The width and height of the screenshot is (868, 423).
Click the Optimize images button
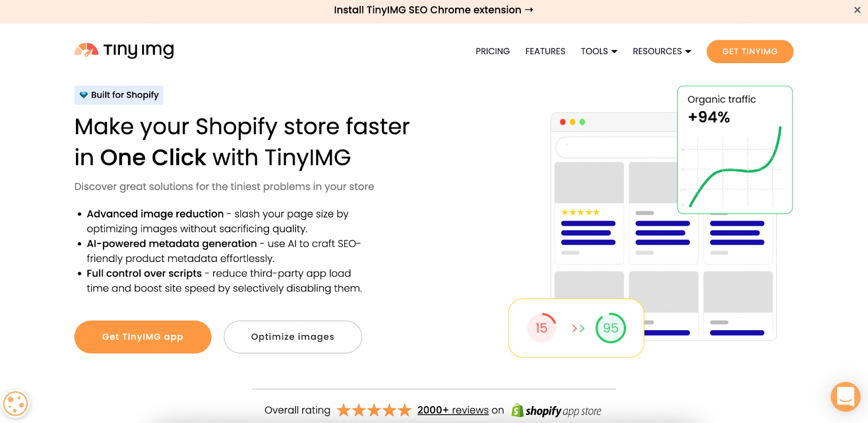coord(293,337)
